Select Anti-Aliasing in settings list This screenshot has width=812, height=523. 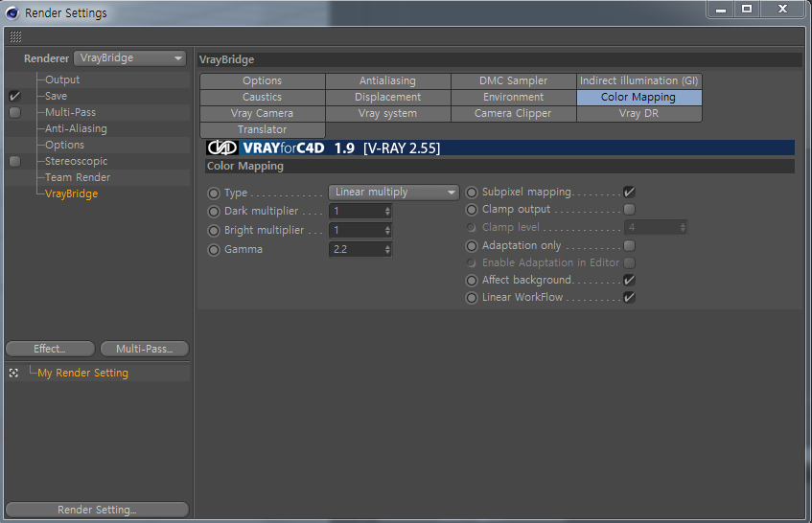pos(76,128)
